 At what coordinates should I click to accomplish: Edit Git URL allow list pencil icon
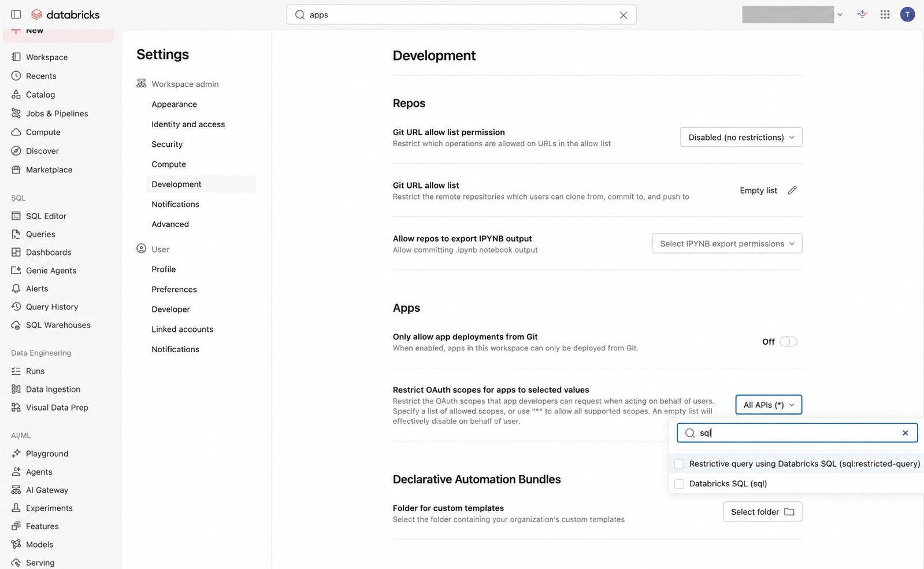tap(792, 190)
